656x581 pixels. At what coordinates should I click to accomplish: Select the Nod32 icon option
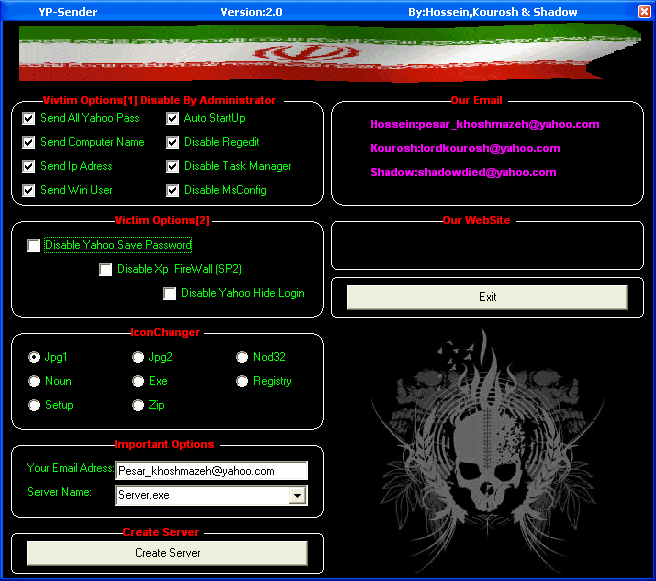point(243,357)
